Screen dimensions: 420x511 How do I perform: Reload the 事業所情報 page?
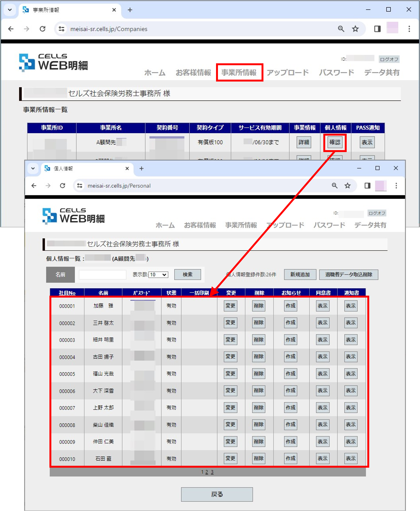coord(43,29)
